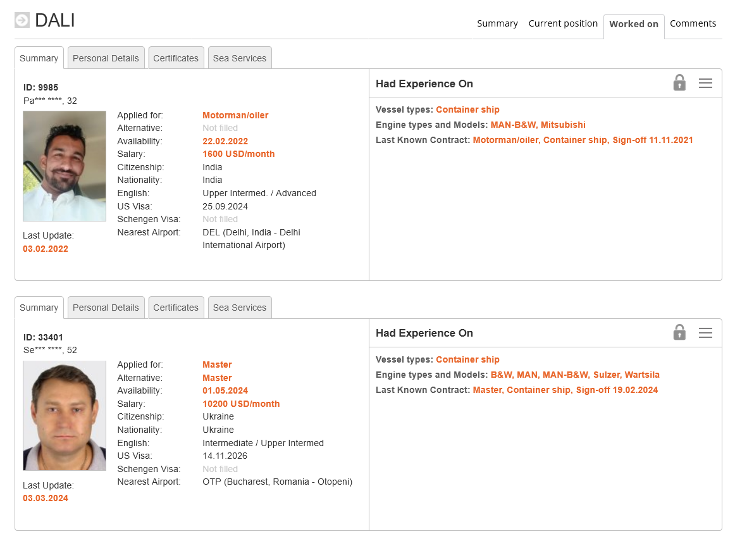Click the lock icon in Se*** record
Screen dimensions: 735x560
click(x=679, y=332)
